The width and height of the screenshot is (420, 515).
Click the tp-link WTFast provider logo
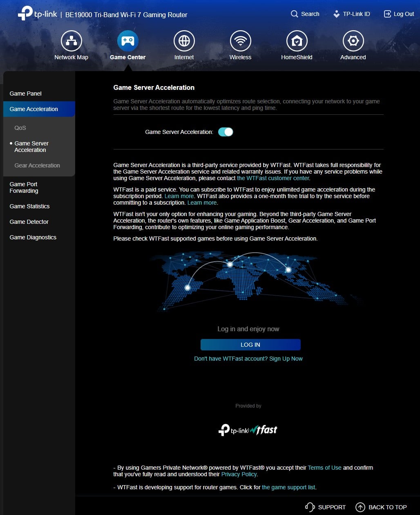pos(248,430)
